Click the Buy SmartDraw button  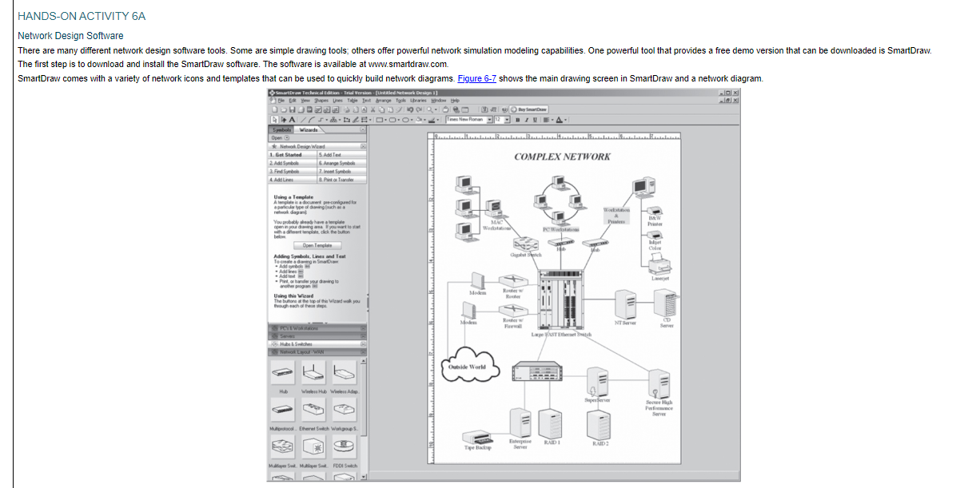tap(529, 109)
